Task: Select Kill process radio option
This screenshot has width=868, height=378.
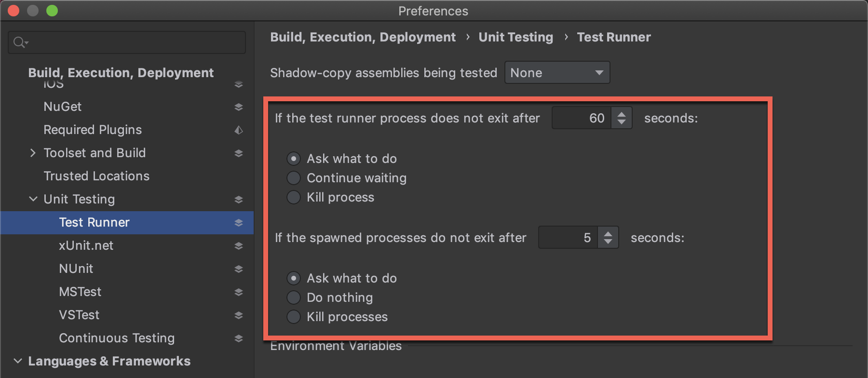Action: (294, 197)
